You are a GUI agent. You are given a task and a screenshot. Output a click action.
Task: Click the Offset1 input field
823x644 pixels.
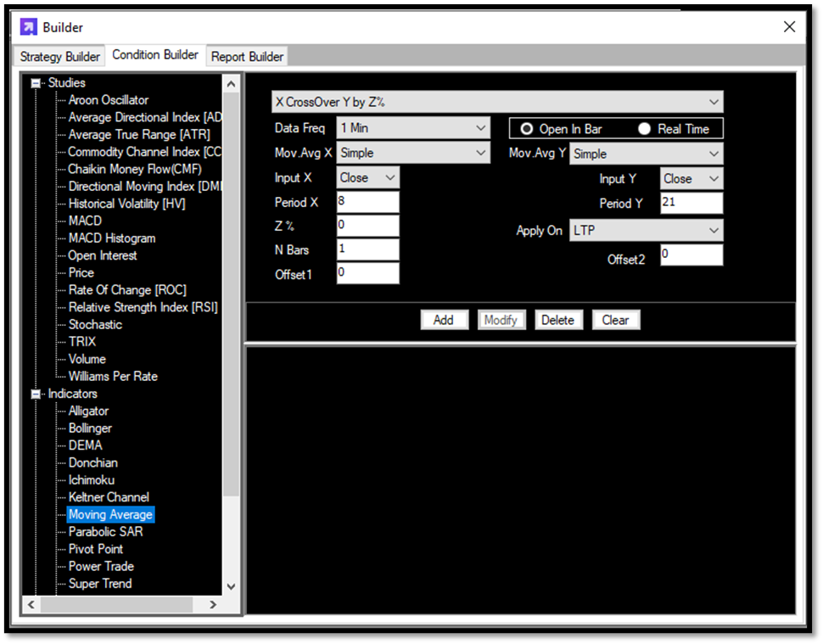pos(367,273)
